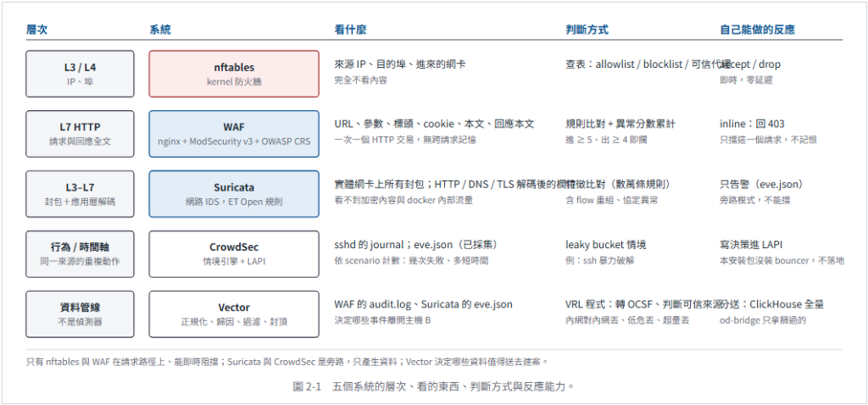
Task: Click the 判斷方式 column header
Action: tap(587, 30)
